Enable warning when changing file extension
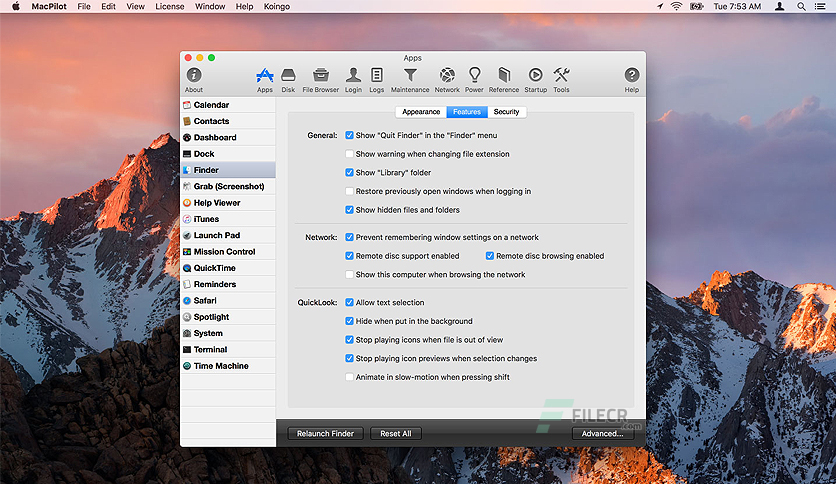The image size is (836, 484). coord(349,154)
